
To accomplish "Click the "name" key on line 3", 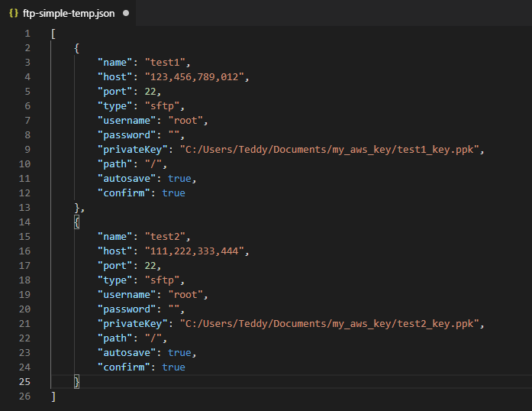I will coord(115,63).
